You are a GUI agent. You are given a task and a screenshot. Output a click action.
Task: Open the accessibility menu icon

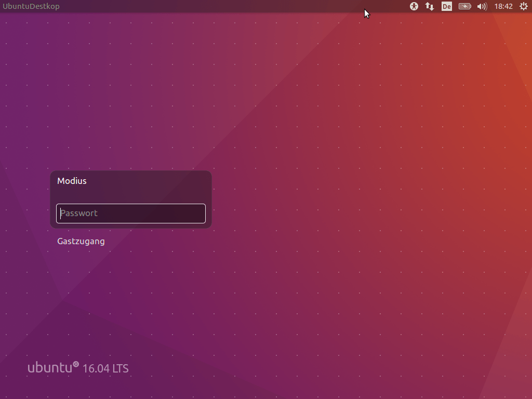(x=414, y=6)
